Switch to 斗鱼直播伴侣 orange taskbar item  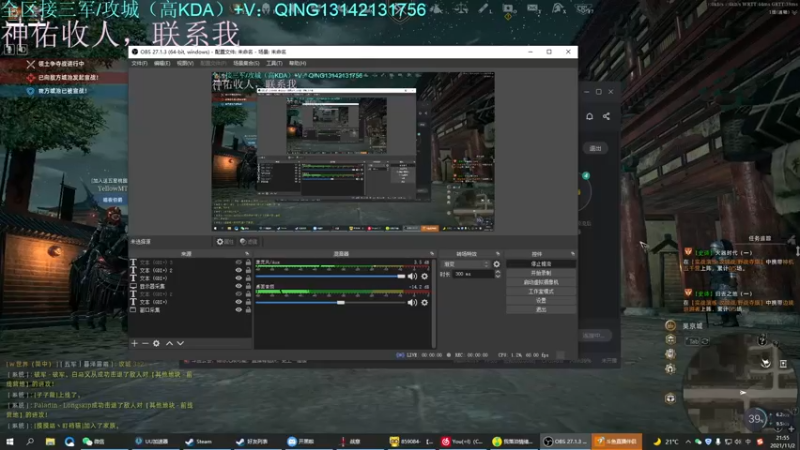617,441
